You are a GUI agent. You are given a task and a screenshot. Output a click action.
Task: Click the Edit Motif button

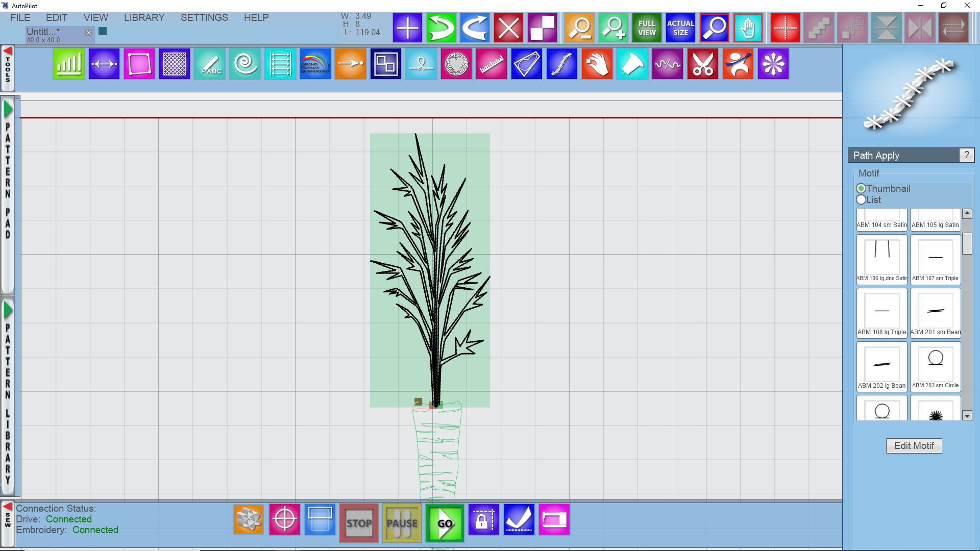pos(914,446)
